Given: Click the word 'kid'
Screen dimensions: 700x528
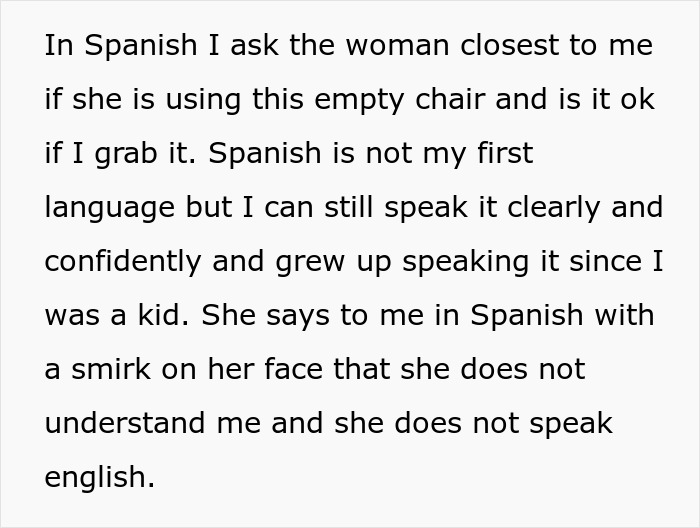Looking at the screenshot, I should pyautogui.click(x=164, y=316).
